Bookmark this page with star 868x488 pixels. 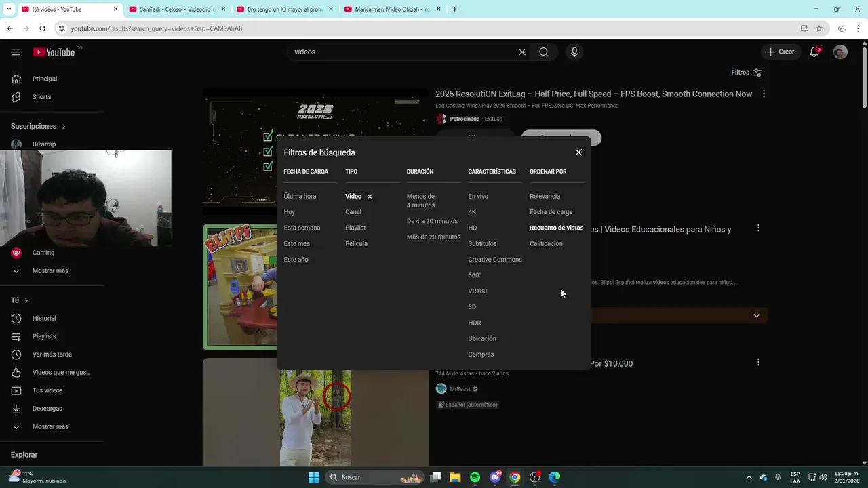pyautogui.click(x=819, y=28)
